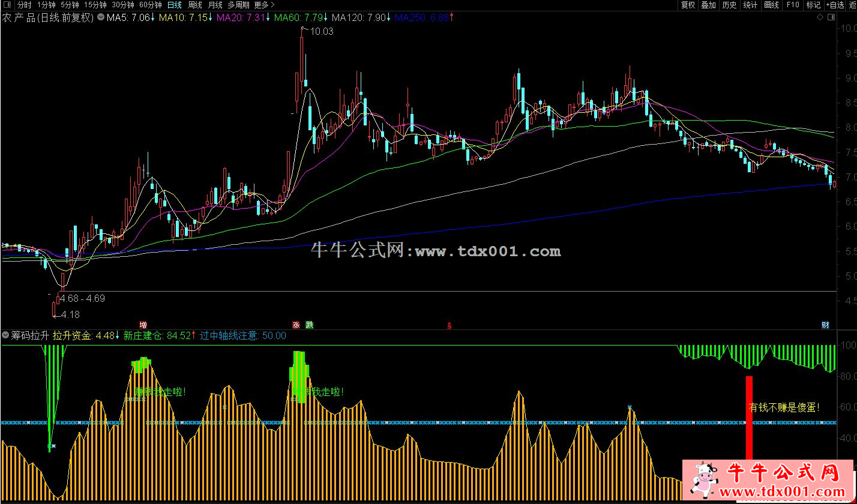
Task: Click the 筹码拉升 indicator name
Action: click(x=30, y=336)
